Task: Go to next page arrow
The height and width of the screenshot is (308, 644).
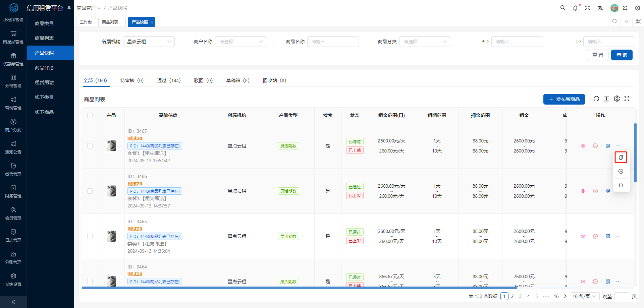Action: [x=565, y=296]
